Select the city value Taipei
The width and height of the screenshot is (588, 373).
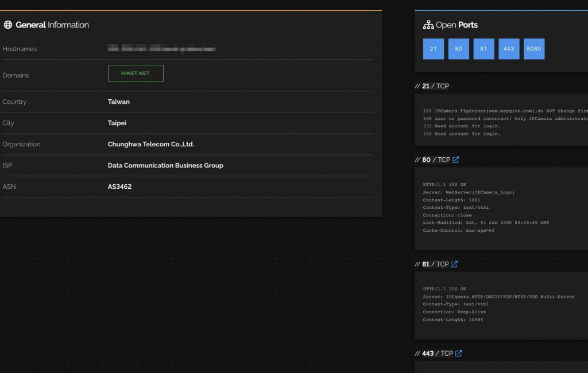click(x=117, y=123)
